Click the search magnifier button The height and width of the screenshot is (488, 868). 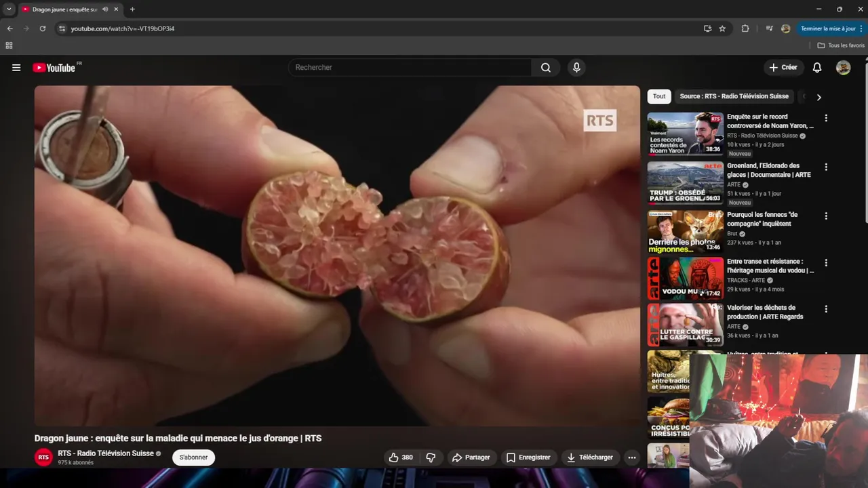pos(546,68)
